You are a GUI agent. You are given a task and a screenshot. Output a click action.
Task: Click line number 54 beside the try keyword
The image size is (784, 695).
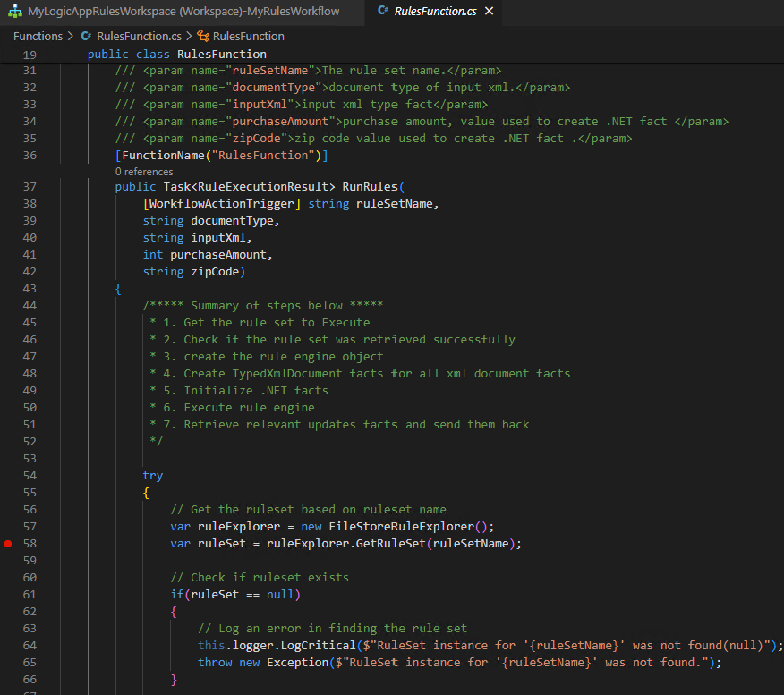[30, 476]
